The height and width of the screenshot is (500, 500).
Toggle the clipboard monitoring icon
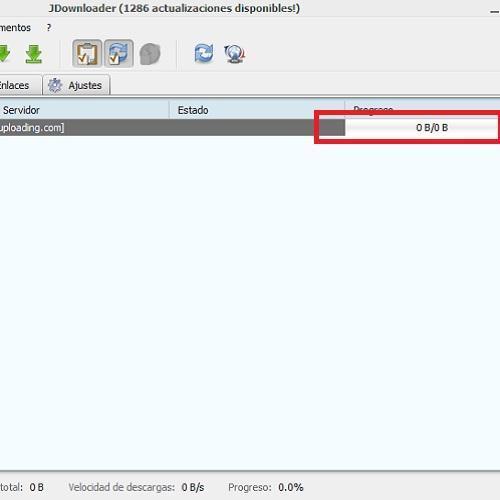(x=87, y=54)
